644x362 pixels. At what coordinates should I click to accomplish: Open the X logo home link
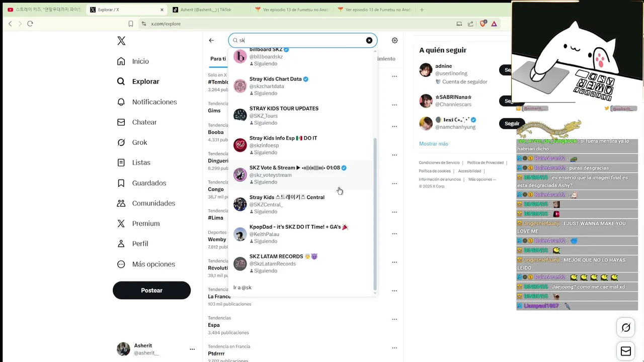pyautogui.click(x=121, y=41)
